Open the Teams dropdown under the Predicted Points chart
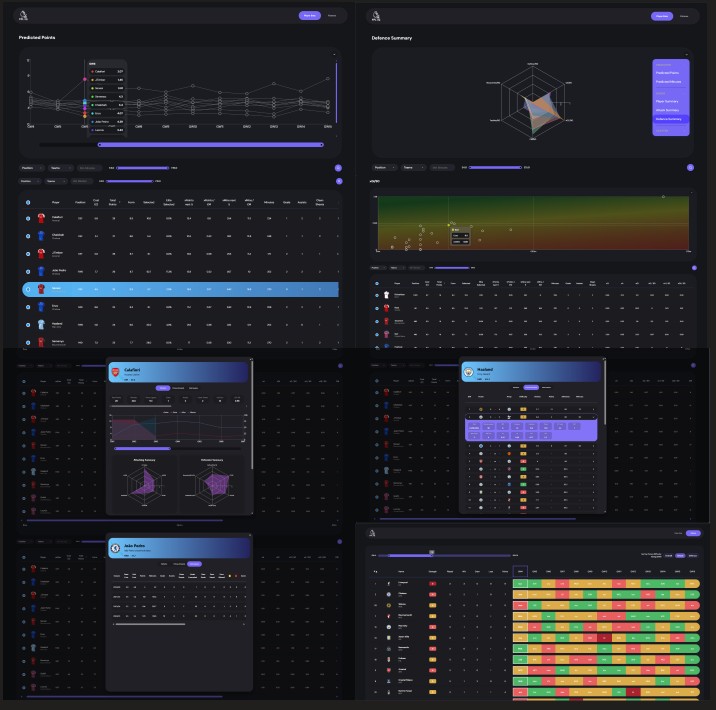 [x=58, y=168]
